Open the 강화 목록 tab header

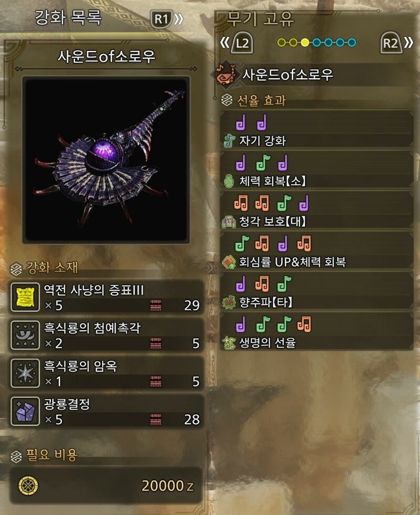coord(68,18)
